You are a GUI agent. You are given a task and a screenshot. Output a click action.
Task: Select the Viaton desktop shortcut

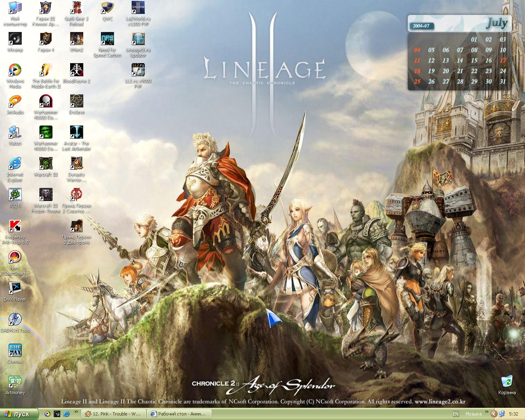coord(15,136)
